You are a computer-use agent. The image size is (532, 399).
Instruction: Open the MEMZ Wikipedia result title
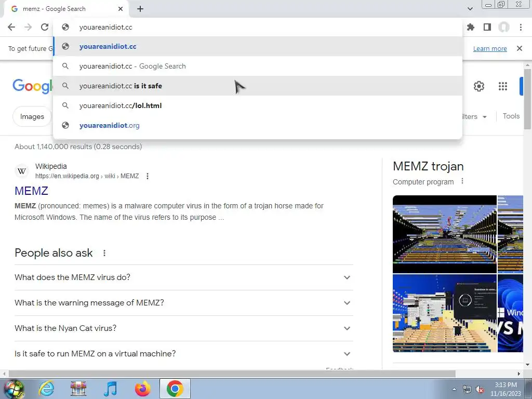[31, 191]
